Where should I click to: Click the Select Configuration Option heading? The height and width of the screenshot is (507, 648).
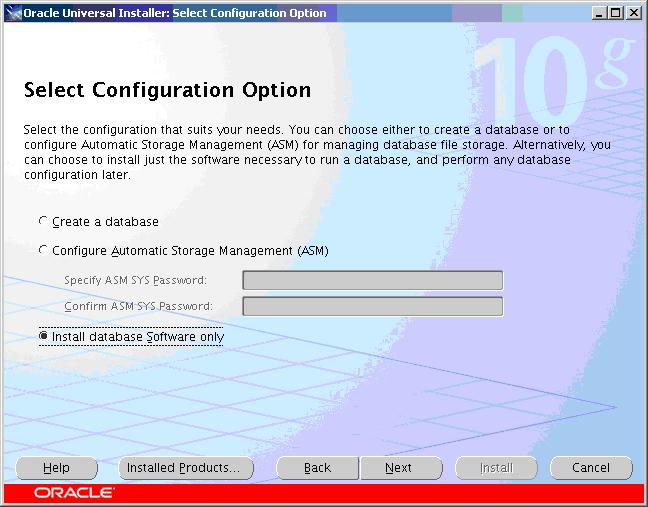167,90
